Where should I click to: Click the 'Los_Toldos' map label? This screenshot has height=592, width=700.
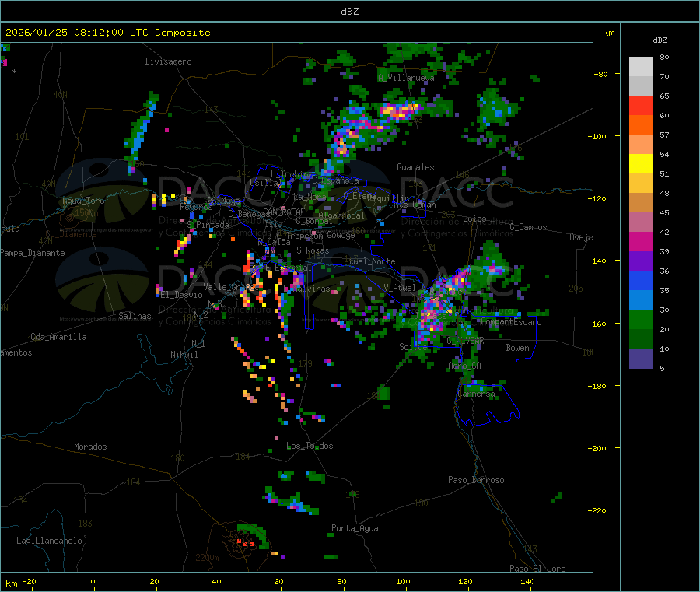tap(310, 446)
